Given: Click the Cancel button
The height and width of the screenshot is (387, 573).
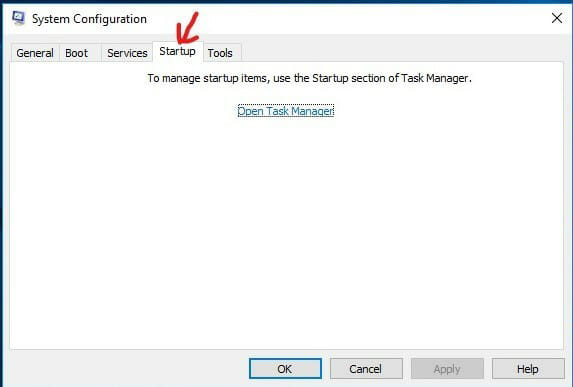Looking at the screenshot, I should tap(366, 369).
